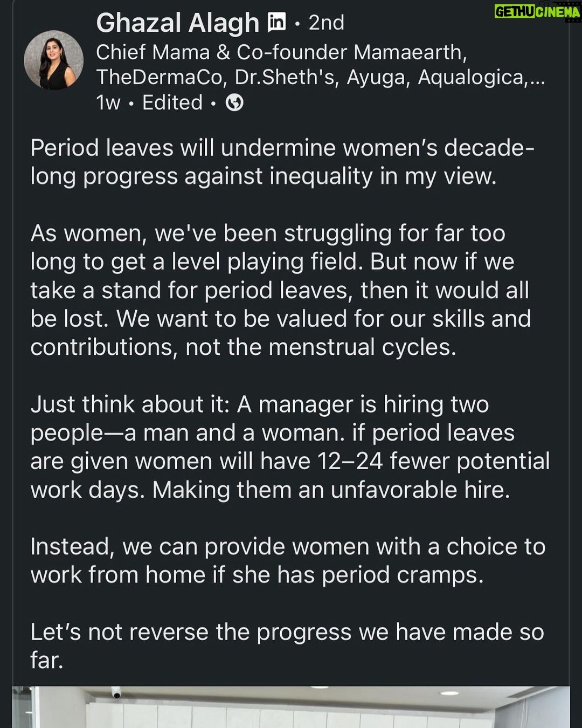Select the 'Just think about it' paragraph
Viewport: 582px width, 728px height.
[x=290, y=447]
